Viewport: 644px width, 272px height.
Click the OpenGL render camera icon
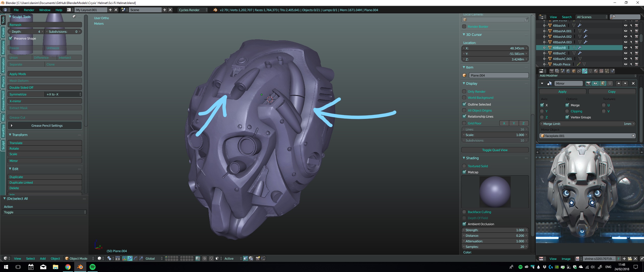[x=258, y=258]
